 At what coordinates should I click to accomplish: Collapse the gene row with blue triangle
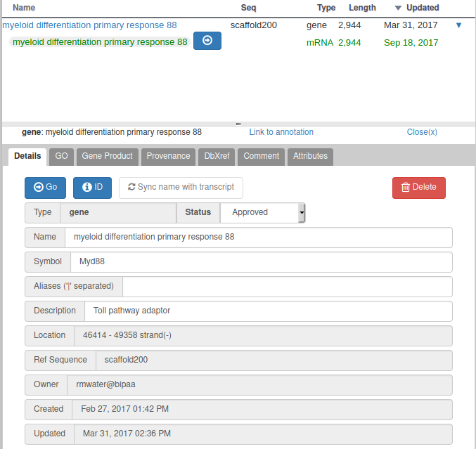click(459, 25)
